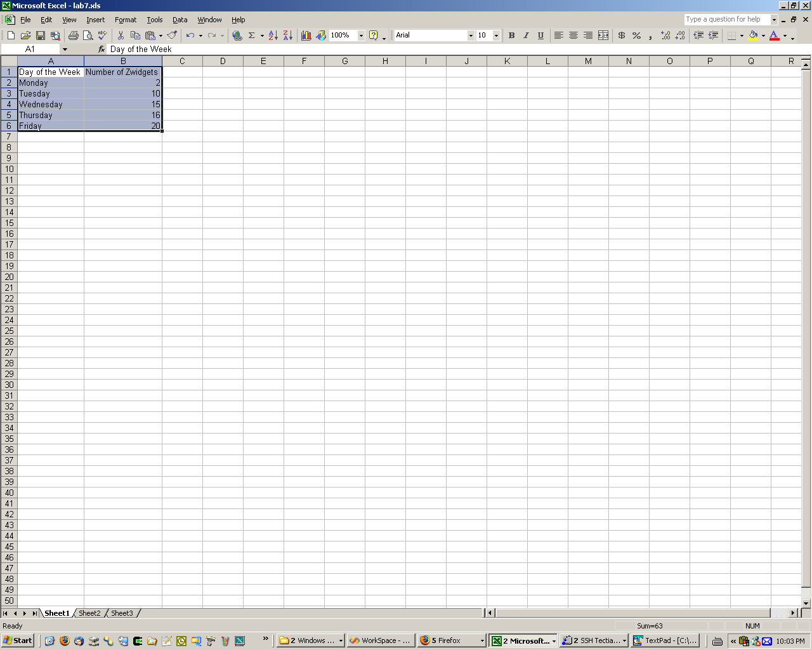
Task: Open the File menu
Action: point(25,20)
